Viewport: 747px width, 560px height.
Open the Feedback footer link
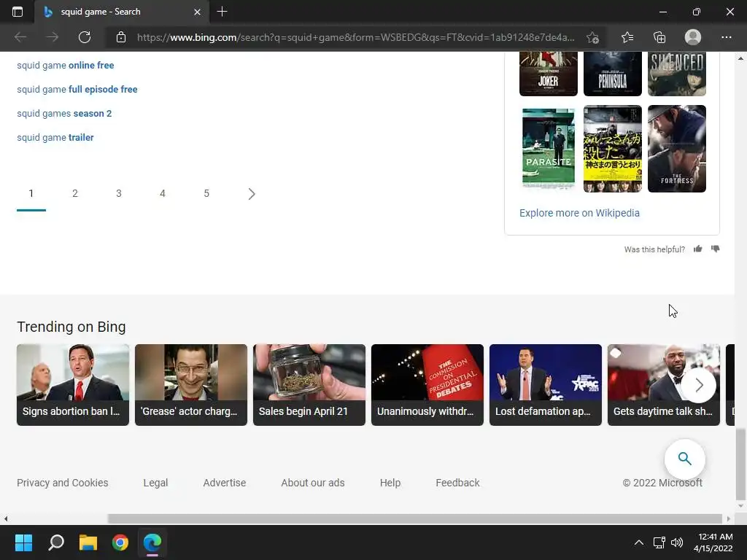tap(457, 483)
